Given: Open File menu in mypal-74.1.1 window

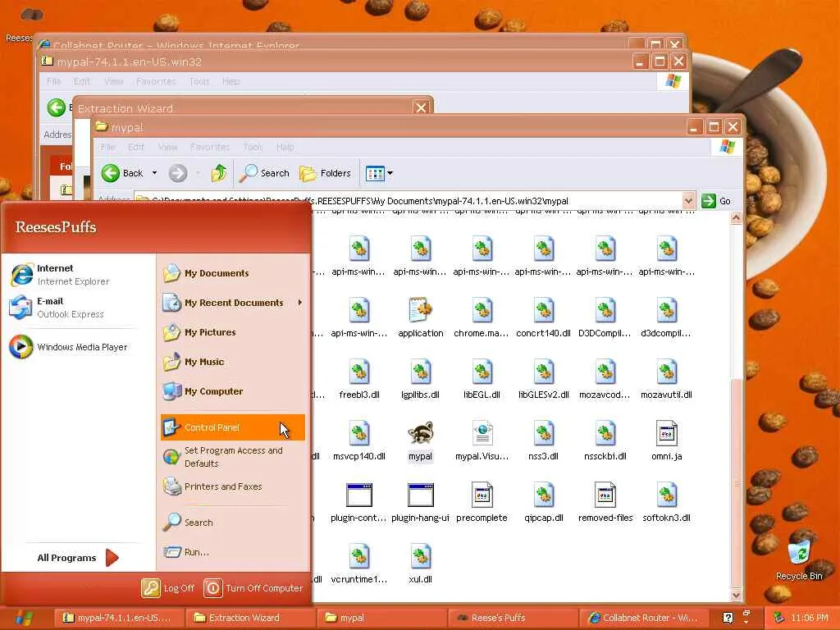Looking at the screenshot, I should (53, 81).
